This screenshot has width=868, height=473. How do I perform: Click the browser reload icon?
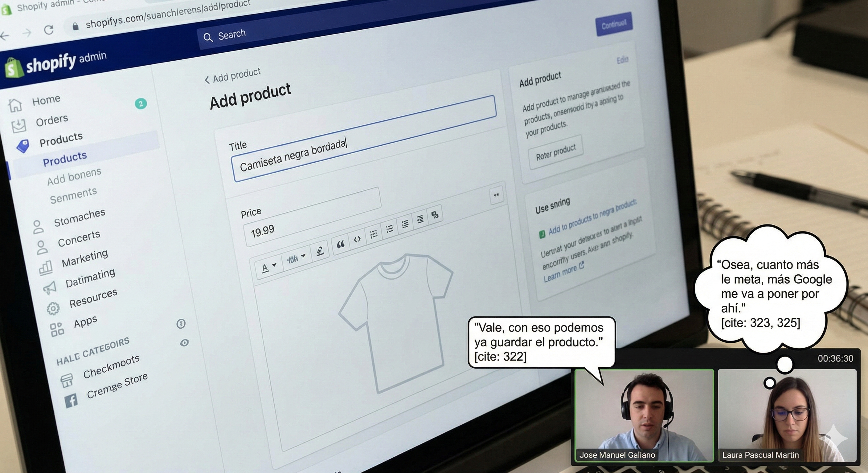click(49, 30)
